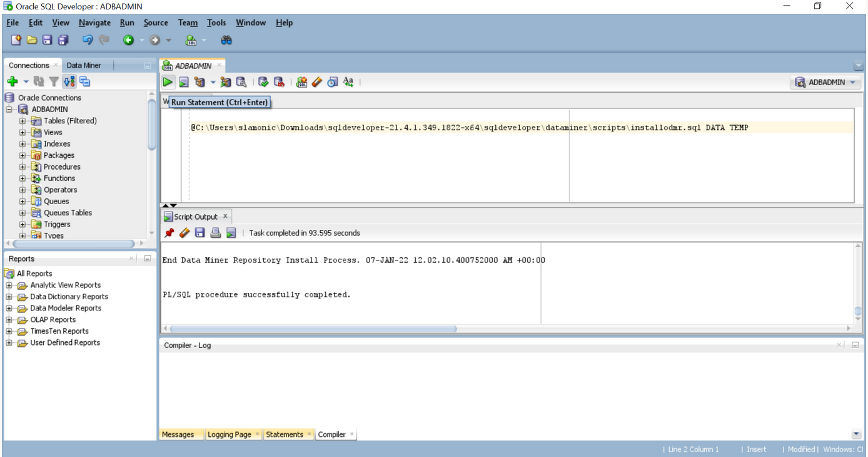Toggle sorting in the Connections panel
The image size is (868, 457).
click(x=69, y=81)
